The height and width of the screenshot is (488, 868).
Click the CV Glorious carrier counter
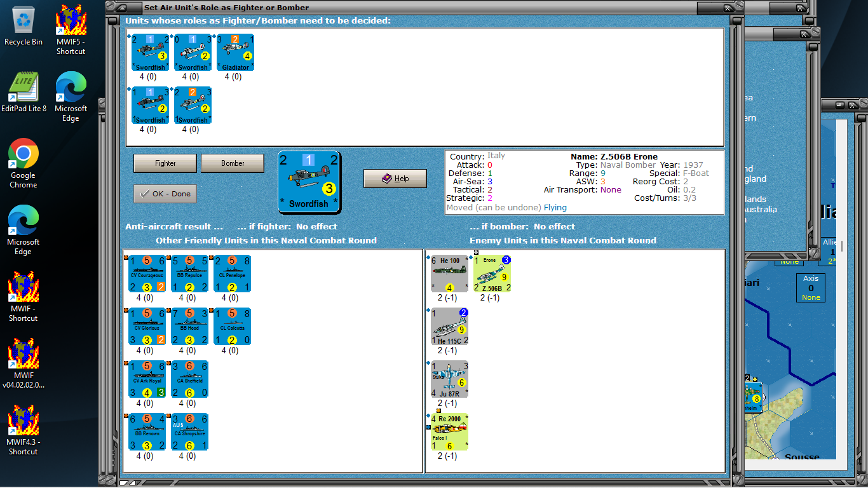147,326
